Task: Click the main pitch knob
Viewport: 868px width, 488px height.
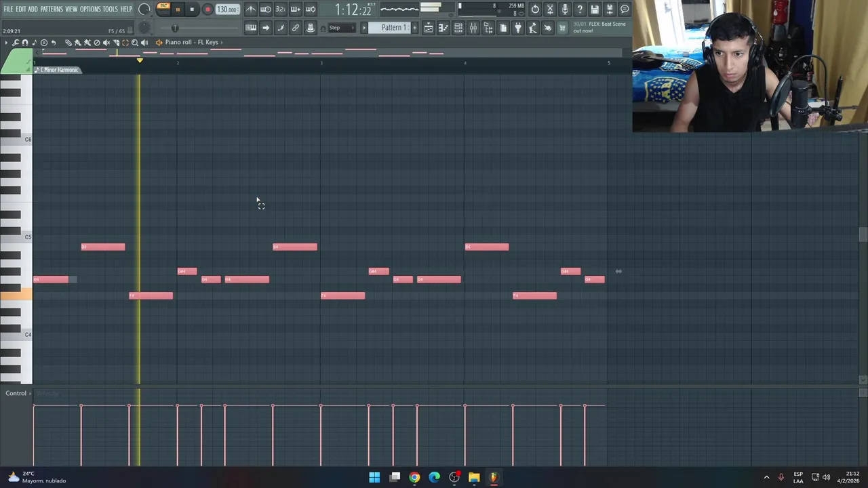Action: click(144, 28)
